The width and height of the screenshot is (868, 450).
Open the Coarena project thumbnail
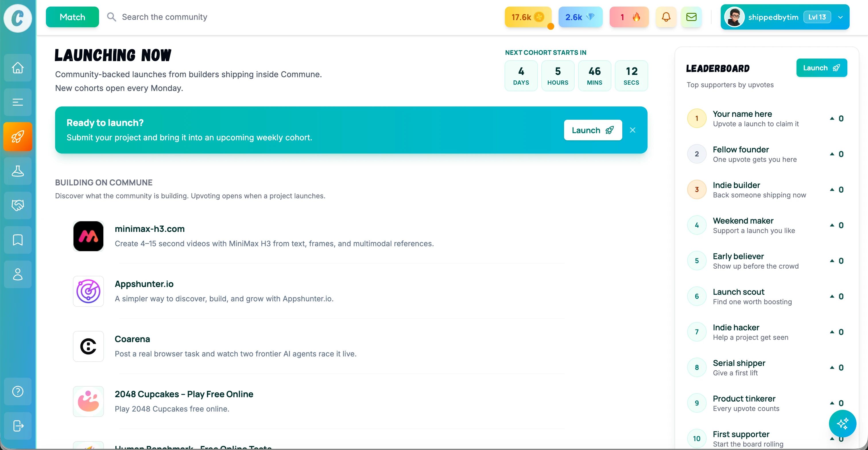click(88, 346)
